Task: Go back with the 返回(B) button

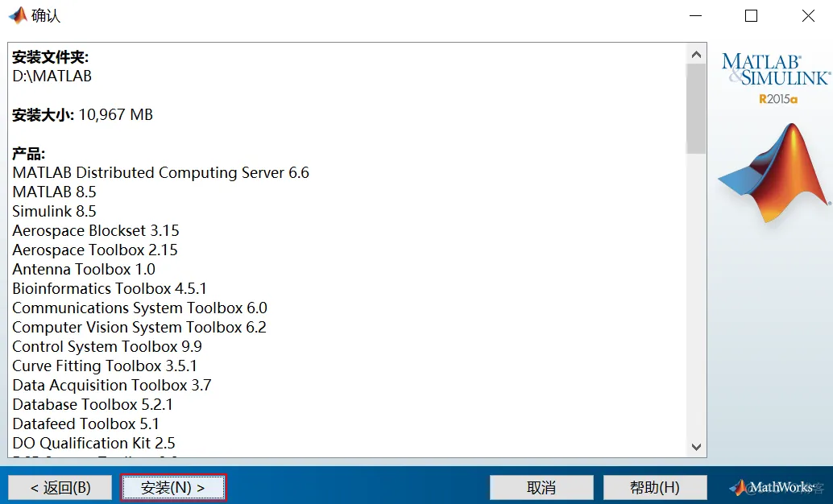Action: pos(60,488)
